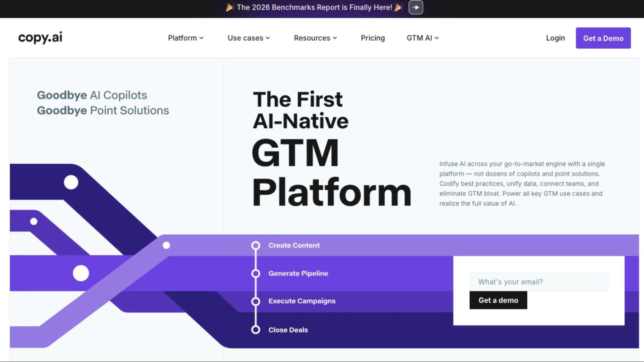Open the Pricing page

coord(373,38)
